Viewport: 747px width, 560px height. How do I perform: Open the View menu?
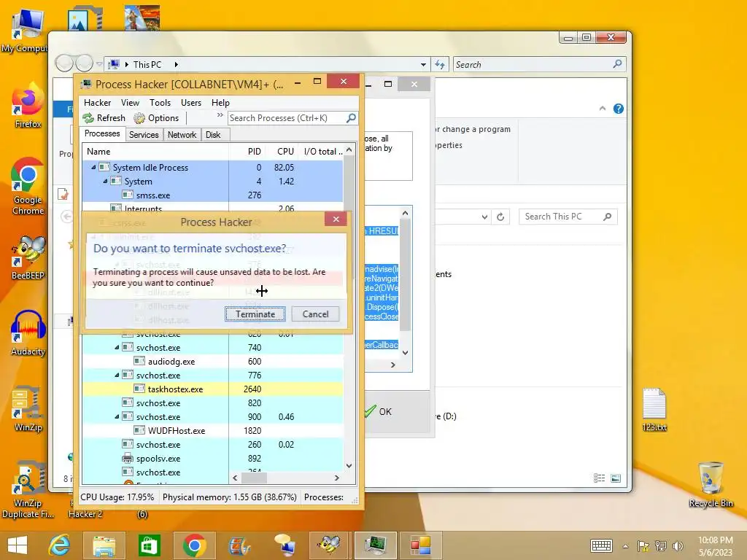click(x=130, y=102)
